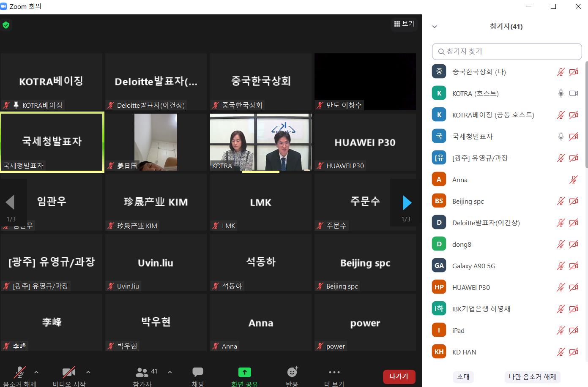Maximize the Zoom window
The height and width of the screenshot is (387, 588).
tap(553, 6)
